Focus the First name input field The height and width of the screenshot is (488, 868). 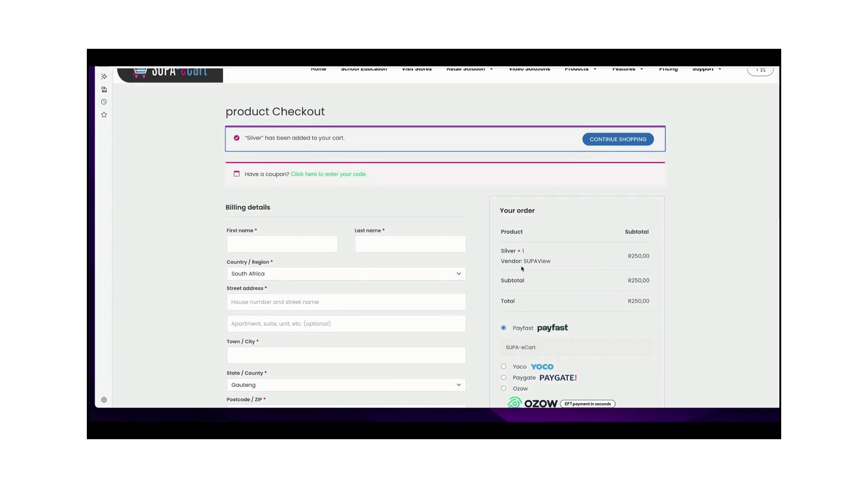pyautogui.click(x=282, y=244)
